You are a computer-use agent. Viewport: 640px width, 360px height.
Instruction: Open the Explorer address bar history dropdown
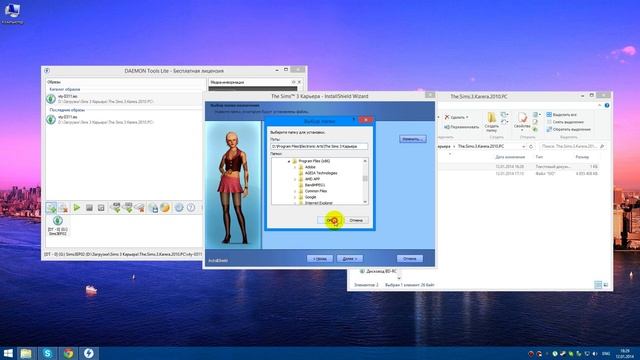524,146
